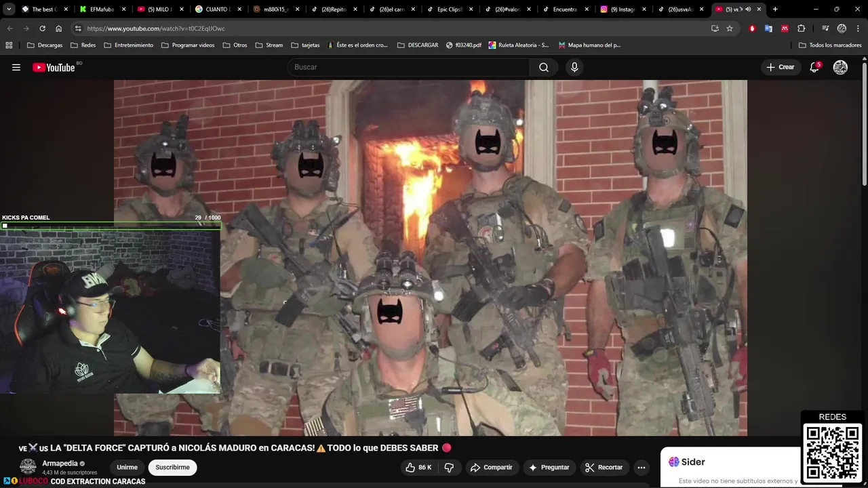Reload the page in browser toolbar
Screen dimensions: 868x488
point(42,28)
